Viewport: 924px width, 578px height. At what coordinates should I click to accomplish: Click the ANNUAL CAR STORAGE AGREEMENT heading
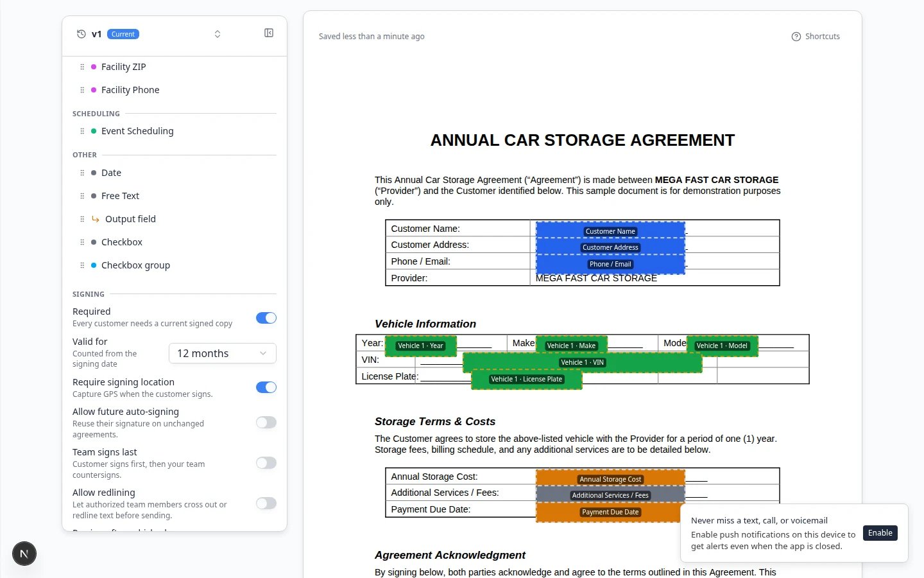tap(583, 140)
